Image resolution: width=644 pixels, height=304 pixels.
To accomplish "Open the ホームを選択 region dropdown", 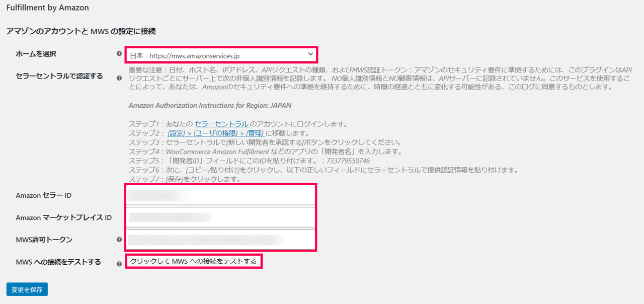I will coord(221,54).
